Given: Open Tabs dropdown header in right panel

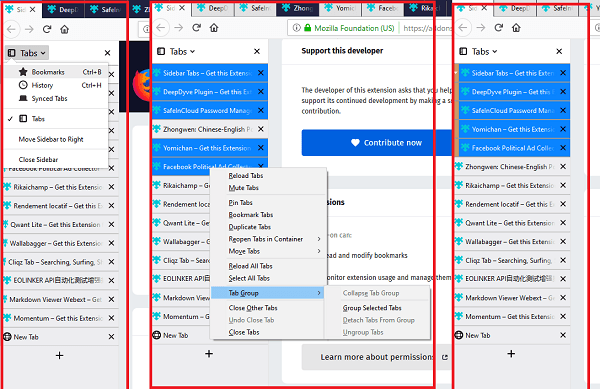Looking at the screenshot, I should tap(478, 51).
